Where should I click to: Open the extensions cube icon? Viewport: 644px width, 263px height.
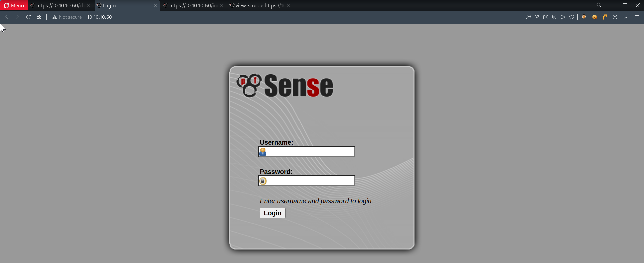[x=615, y=17]
